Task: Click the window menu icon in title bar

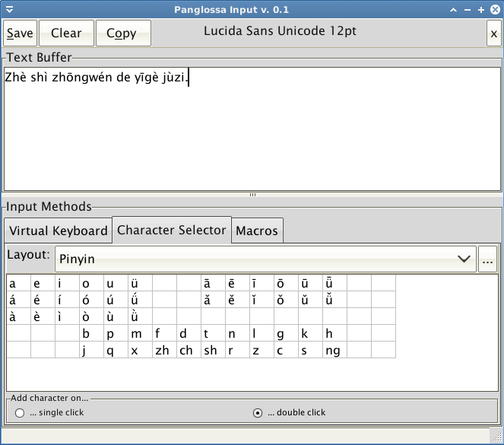Action: click(x=8, y=9)
